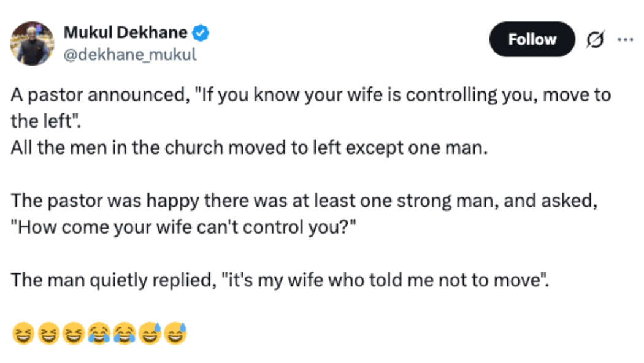Click the text line "the left"."

click(45, 121)
